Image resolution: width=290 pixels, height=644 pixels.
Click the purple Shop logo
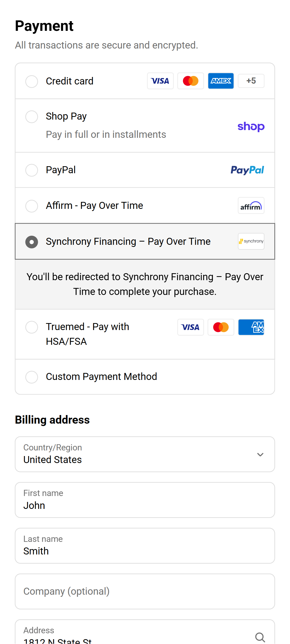(251, 126)
